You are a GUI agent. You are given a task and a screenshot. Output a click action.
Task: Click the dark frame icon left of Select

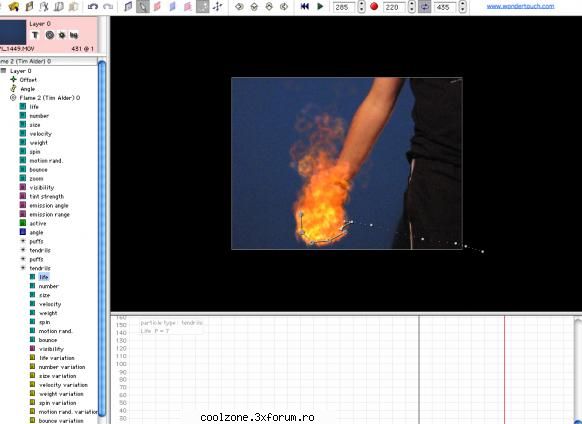128,6
